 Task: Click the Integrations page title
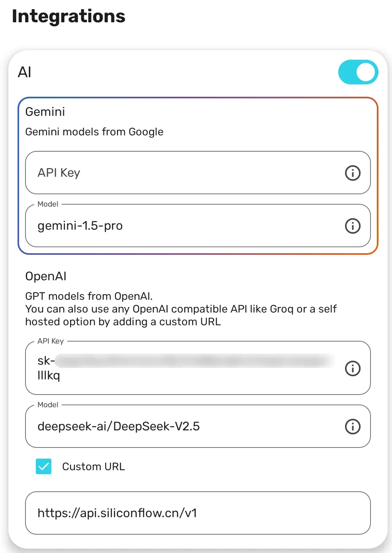pyautogui.click(x=68, y=16)
